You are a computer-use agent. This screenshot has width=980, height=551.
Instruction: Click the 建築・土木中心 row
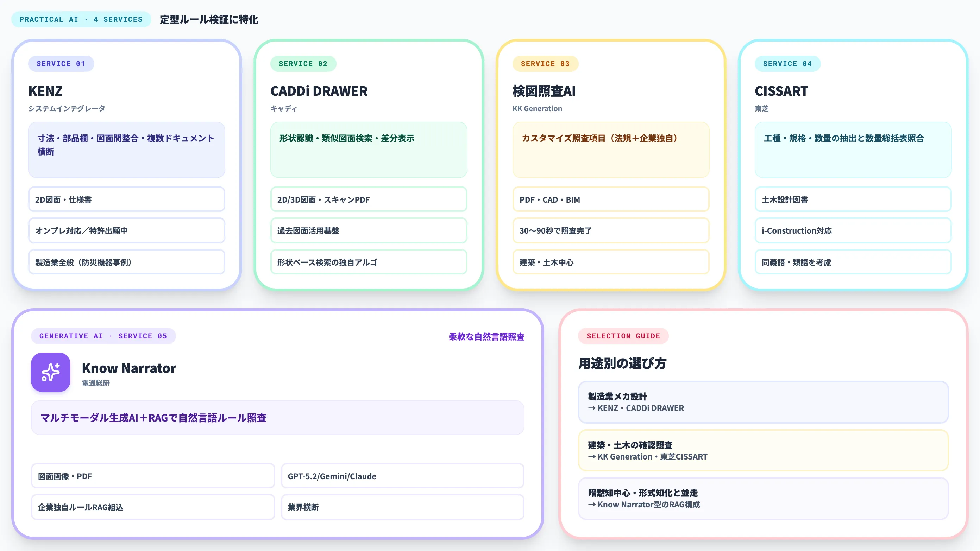pos(611,262)
